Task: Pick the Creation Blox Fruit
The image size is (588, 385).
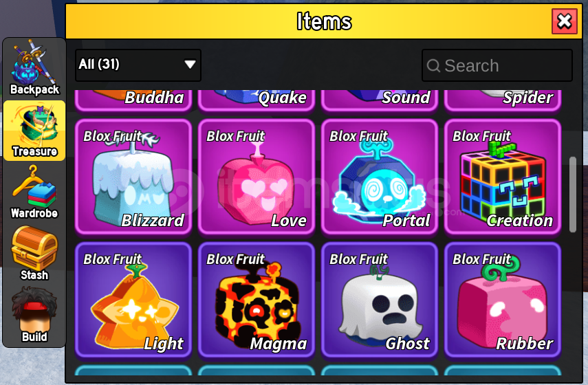Action: 503,177
